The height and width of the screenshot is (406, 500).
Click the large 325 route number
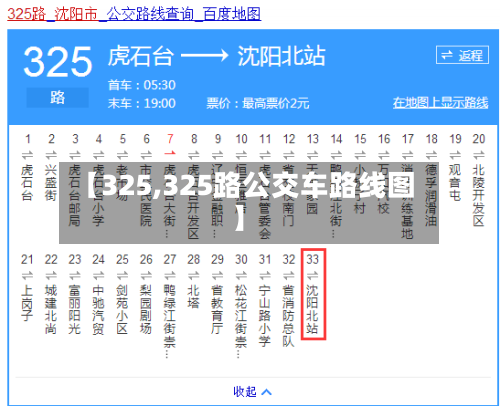click(x=57, y=62)
